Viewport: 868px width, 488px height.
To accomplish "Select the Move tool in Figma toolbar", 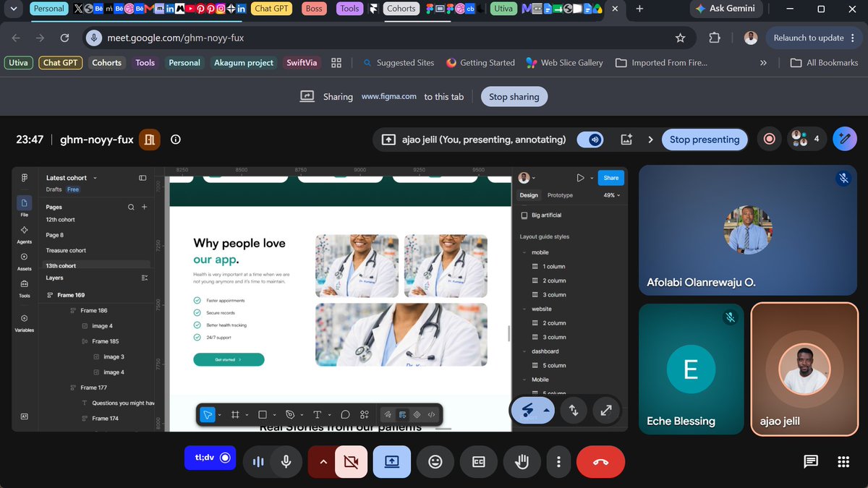I will pyautogui.click(x=208, y=414).
